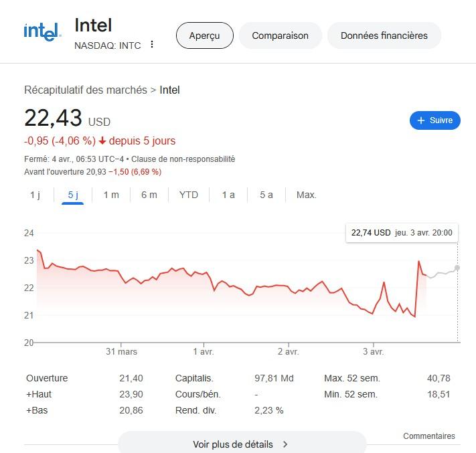Click the chevron on Voir plus de détails
This screenshot has height=453, width=476.
[x=285, y=444]
